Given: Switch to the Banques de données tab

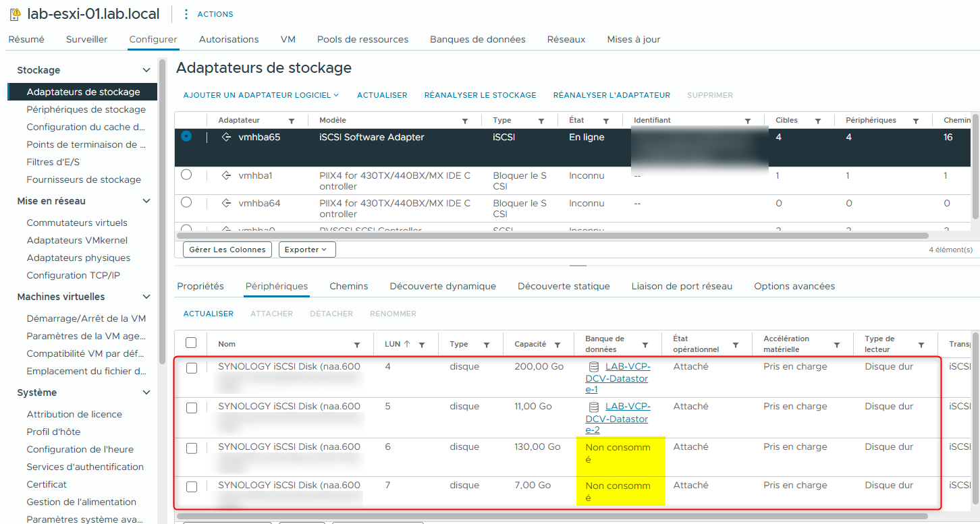Looking at the screenshot, I should [x=477, y=39].
